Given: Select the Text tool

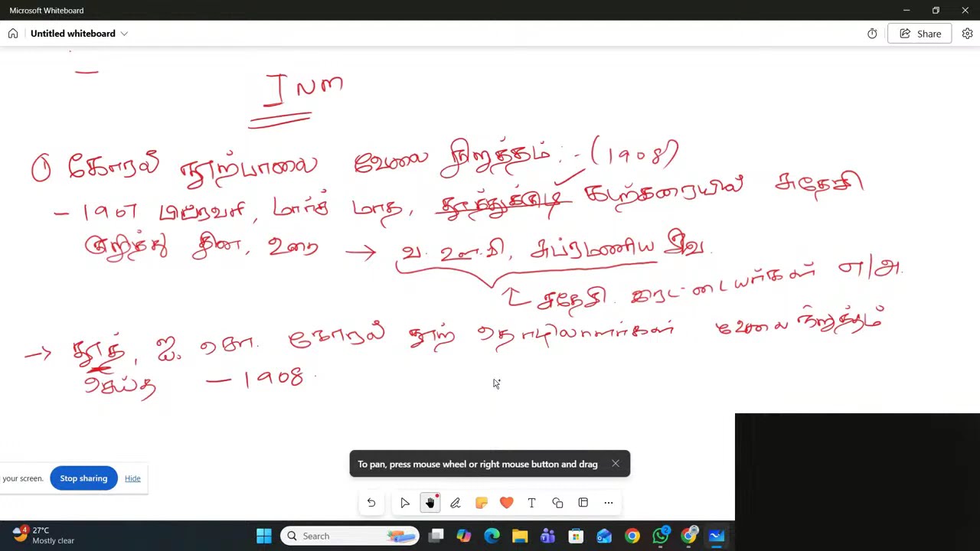Looking at the screenshot, I should click(531, 503).
